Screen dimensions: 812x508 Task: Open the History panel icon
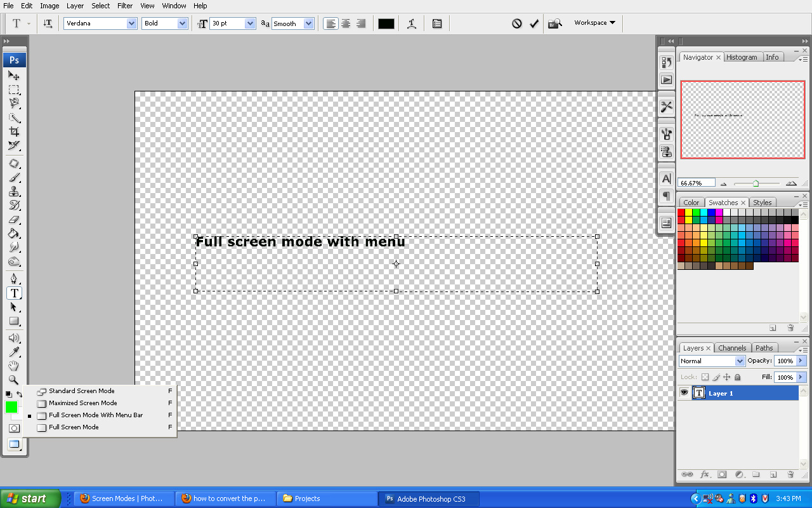click(666, 62)
